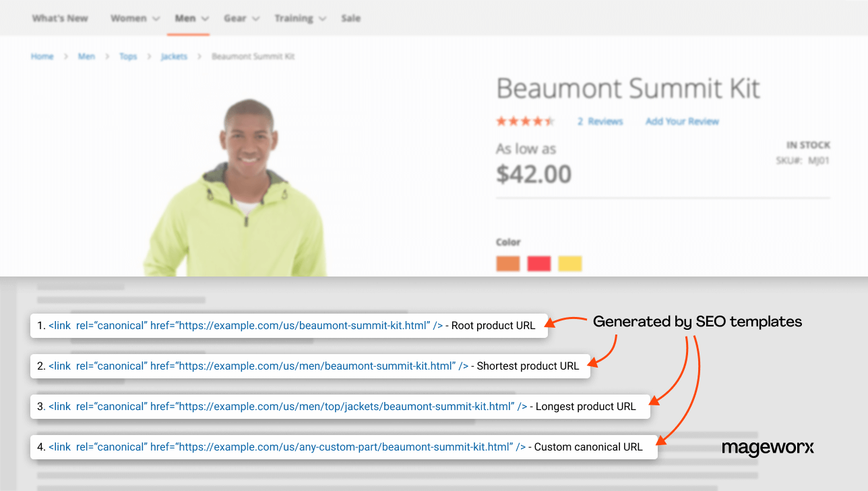Screen dimensions: 868x491
Task: Open the 2 Reviews link
Action: pos(599,121)
